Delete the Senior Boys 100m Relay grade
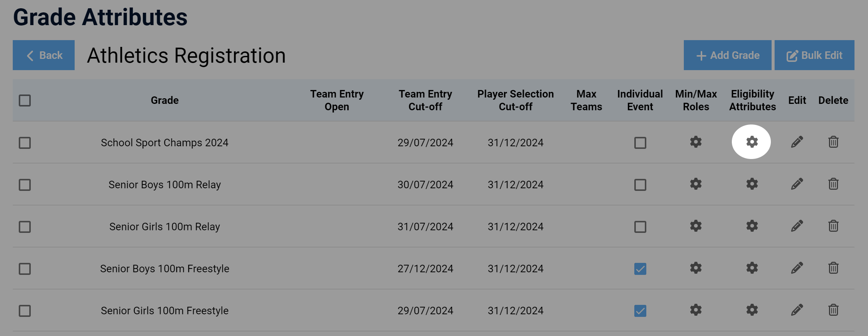Viewport: 868px width, 336px height. tap(833, 184)
